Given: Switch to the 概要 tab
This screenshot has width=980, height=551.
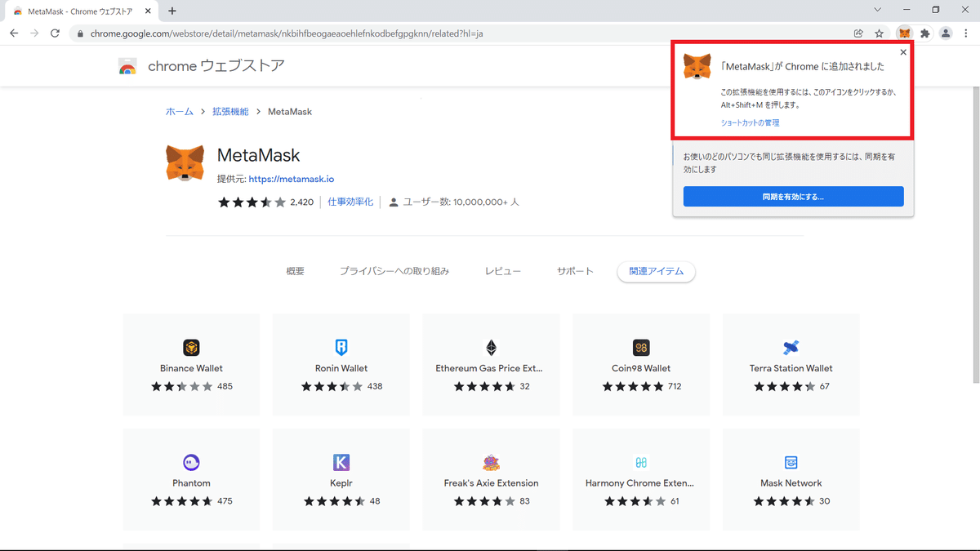Looking at the screenshot, I should point(296,271).
